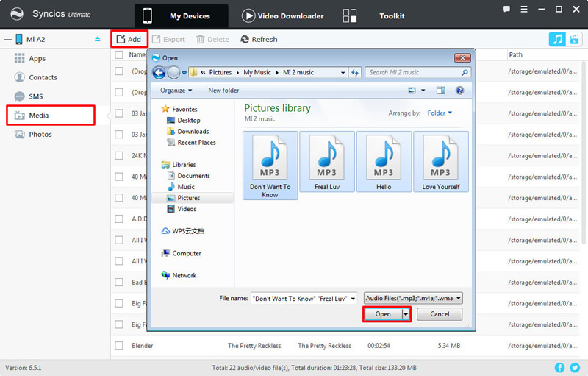
Task: Go back in the Open dialog
Action: [x=159, y=72]
